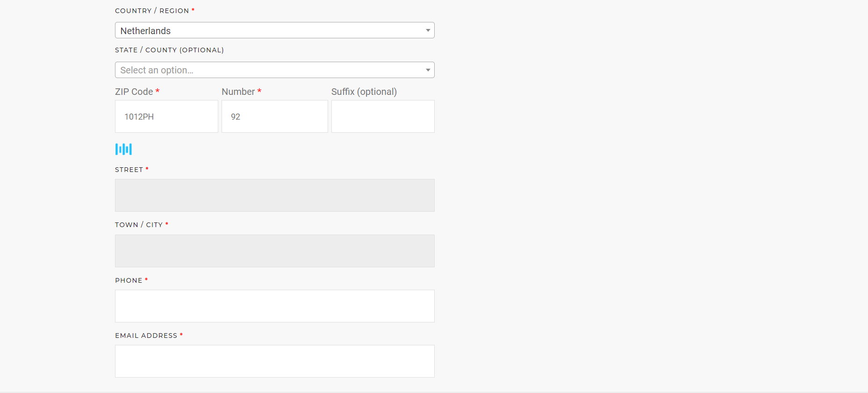The width and height of the screenshot is (868, 393).
Task: Click the blue loading bars icon
Action: (x=123, y=149)
